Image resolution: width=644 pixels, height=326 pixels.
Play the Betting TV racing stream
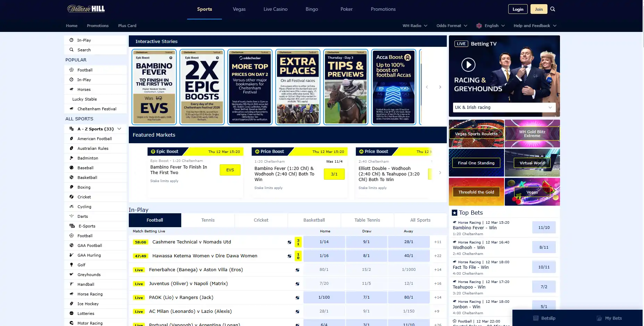[468, 65]
